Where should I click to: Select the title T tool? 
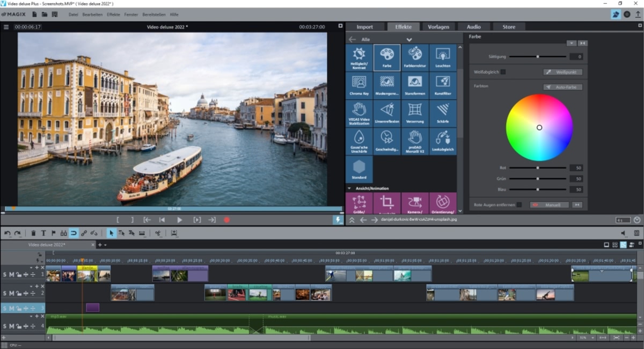point(43,233)
